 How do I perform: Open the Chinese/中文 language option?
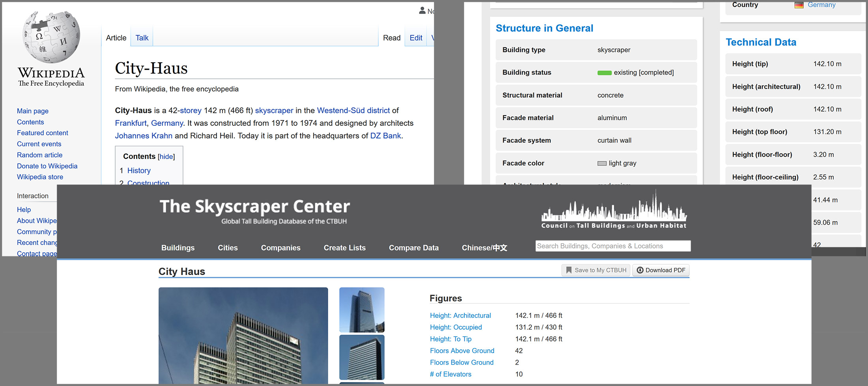click(x=484, y=248)
